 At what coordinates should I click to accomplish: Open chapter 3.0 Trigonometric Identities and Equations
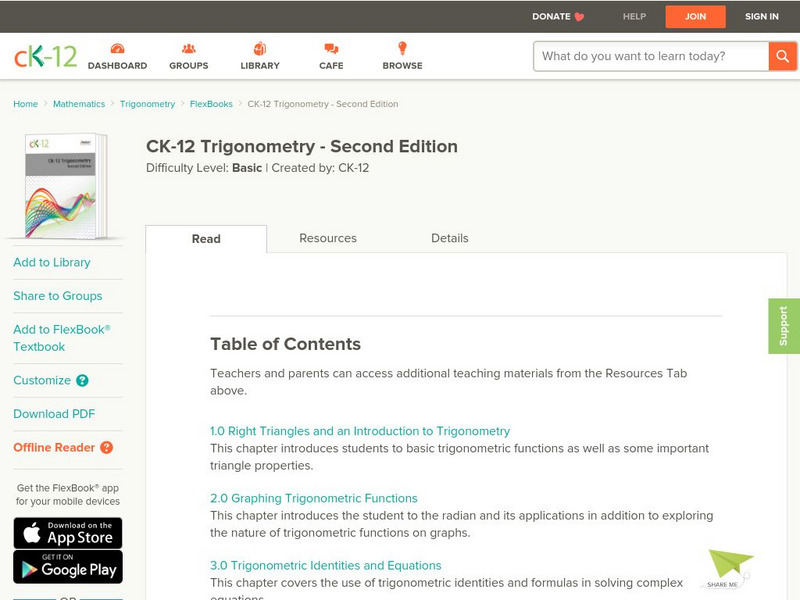pyautogui.click(x=326, y=565)
